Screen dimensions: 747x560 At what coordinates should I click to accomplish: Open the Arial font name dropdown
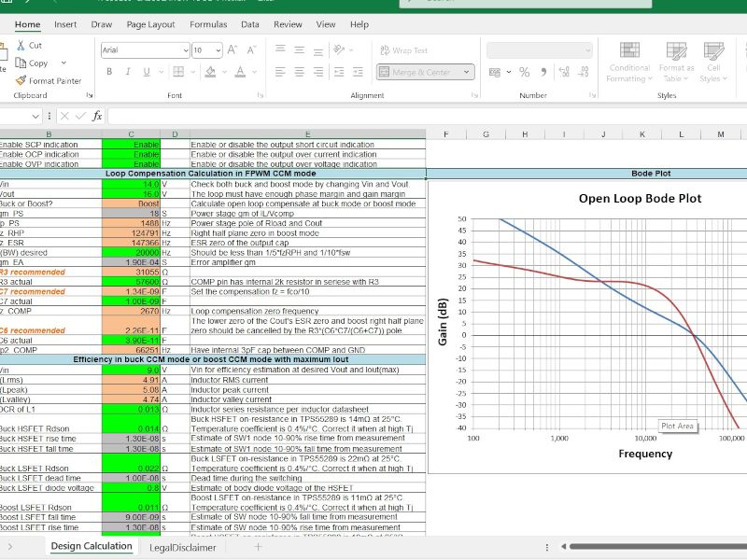coord(184,50)
